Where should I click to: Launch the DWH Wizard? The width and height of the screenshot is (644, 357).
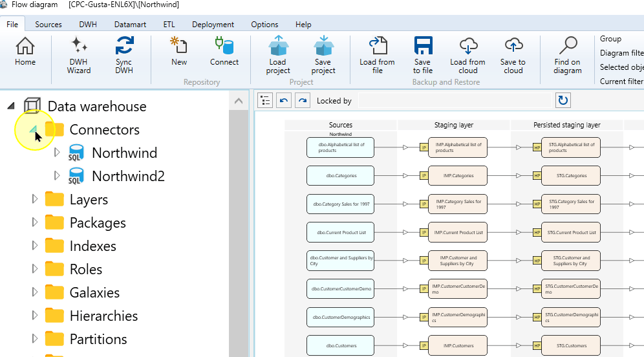pyautogui.click(x=78, y=55)
